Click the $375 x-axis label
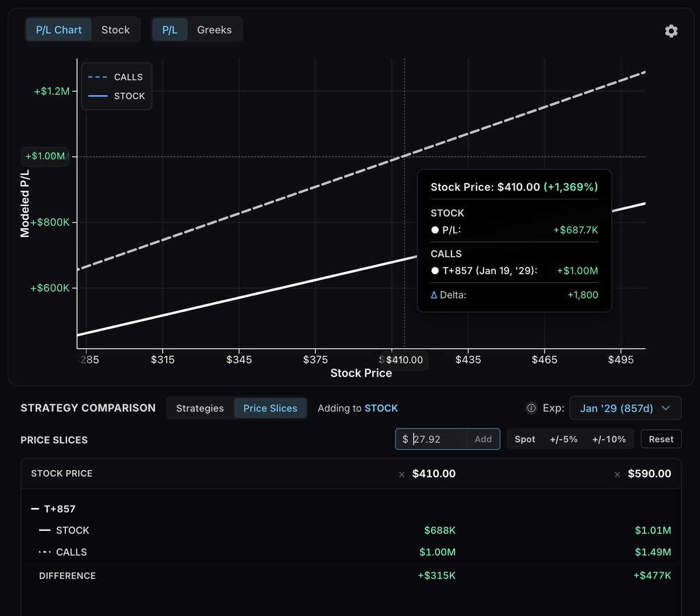Viewport: 700px width, 616px height. pos(316,359)
